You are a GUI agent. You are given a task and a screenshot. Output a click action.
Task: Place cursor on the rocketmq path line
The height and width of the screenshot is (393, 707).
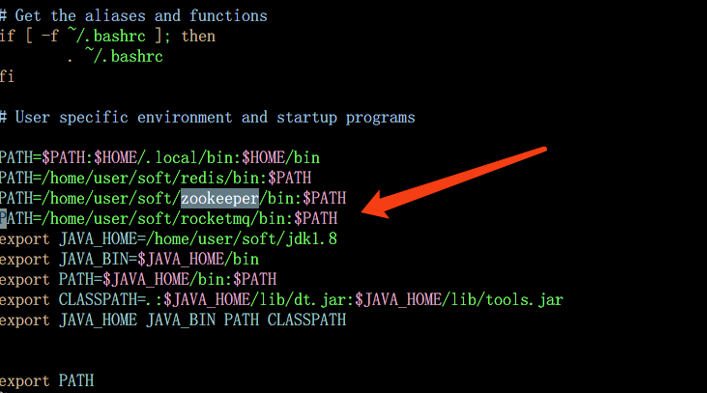click(x=169, y=219)
